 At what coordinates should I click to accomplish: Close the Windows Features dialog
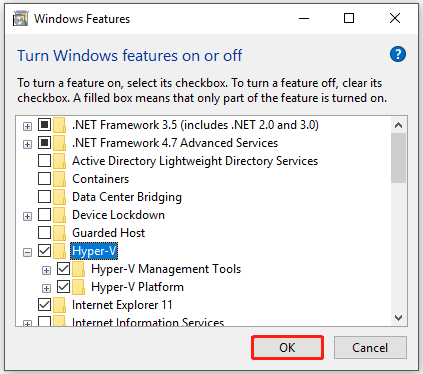(395, 18)
